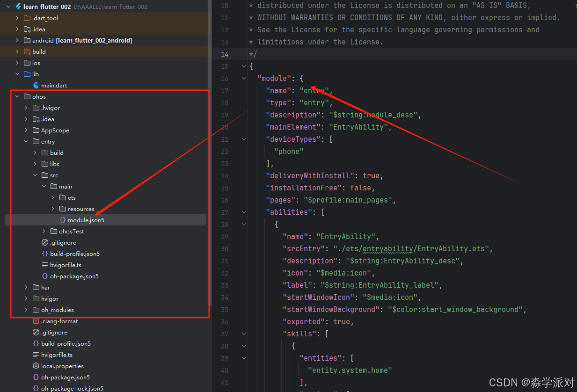Click the JSON icon of entry oh-package.json5
This screenshot has width=577, height=392.
(x=45, y=276)
